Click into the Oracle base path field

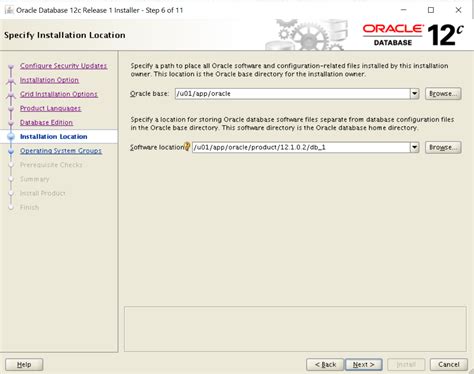click(292, 94)
